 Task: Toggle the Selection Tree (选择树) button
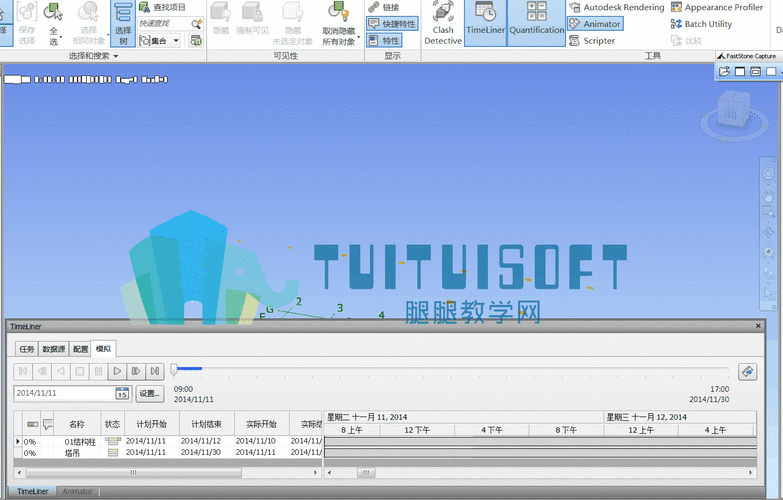[x=123, y=23]
